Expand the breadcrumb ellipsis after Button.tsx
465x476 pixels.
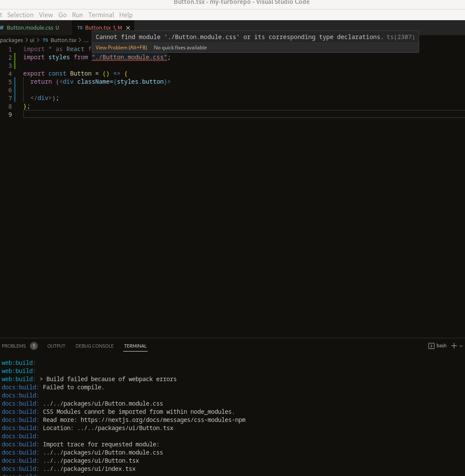click(x=85, y=40)
